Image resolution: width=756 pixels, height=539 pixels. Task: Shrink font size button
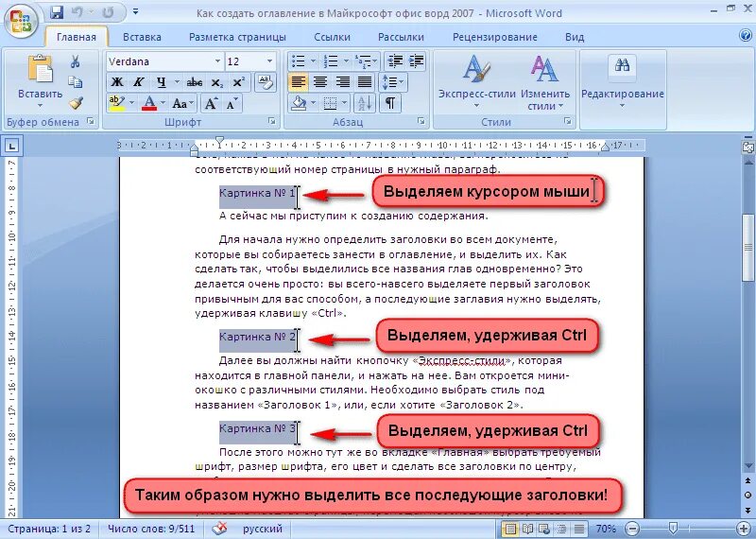[232, 103]
